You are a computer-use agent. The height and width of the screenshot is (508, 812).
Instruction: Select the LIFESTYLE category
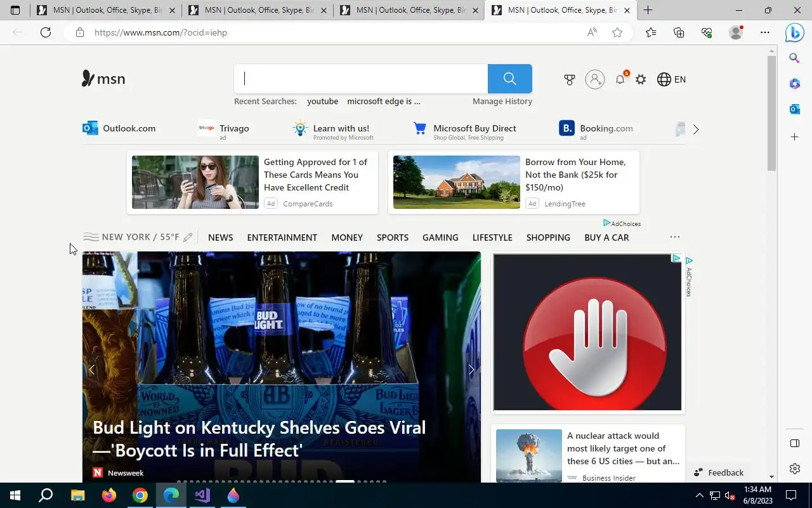[x=492, y=237]
